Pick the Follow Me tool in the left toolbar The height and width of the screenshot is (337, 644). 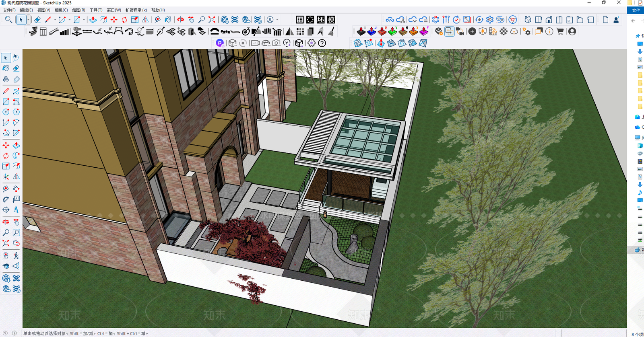coord(16,156)
